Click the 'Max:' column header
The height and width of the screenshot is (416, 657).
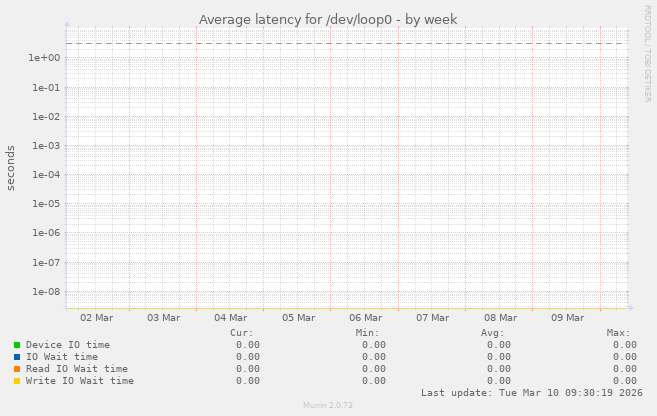pos(618,333)
